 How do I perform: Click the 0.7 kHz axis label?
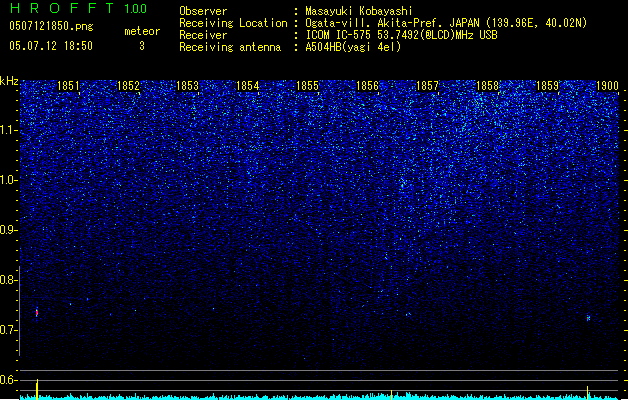pos(8,330)
